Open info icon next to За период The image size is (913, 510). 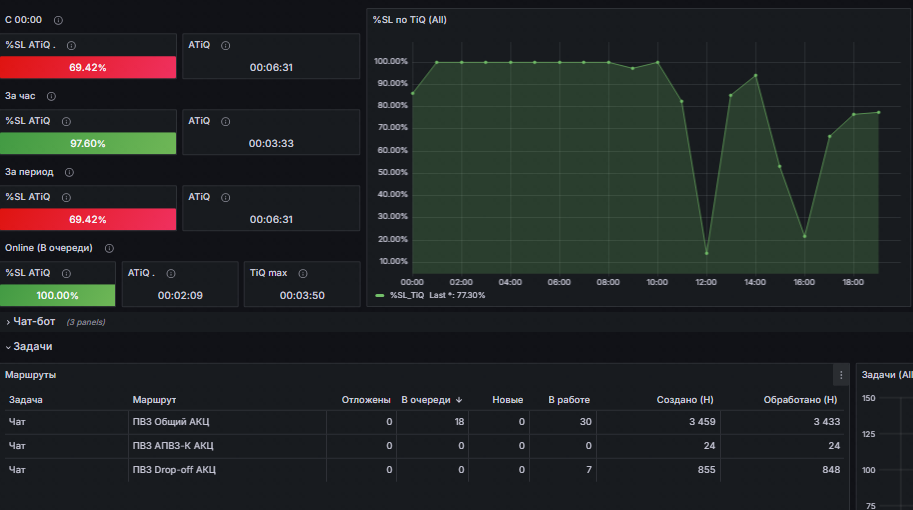69,172
